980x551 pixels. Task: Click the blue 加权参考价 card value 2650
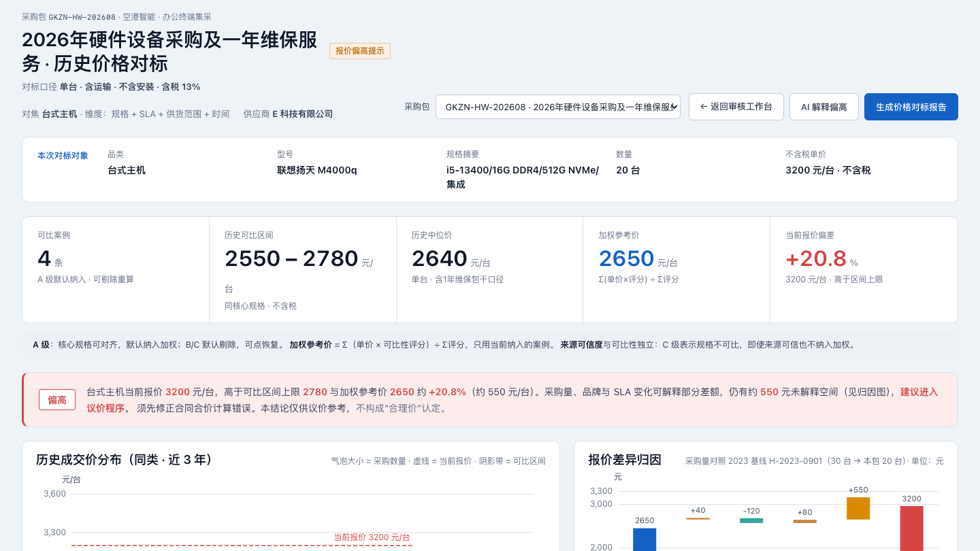click(x=627, y=258)
